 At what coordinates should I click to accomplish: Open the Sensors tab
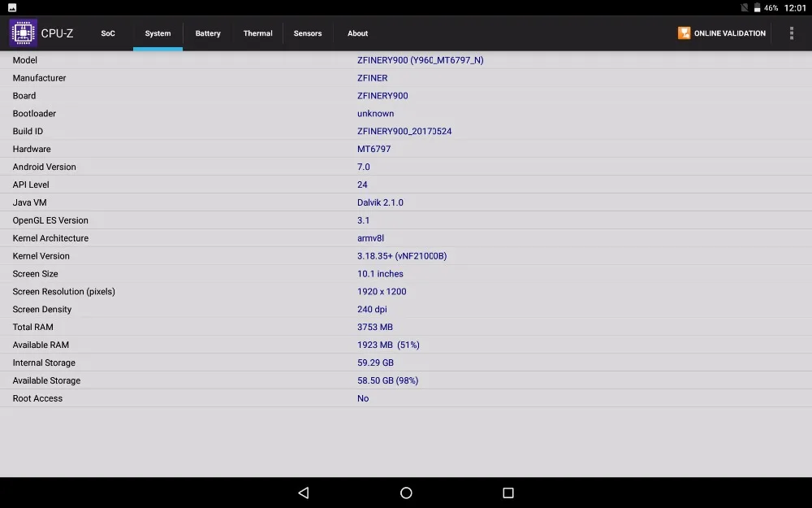point(308,33)
